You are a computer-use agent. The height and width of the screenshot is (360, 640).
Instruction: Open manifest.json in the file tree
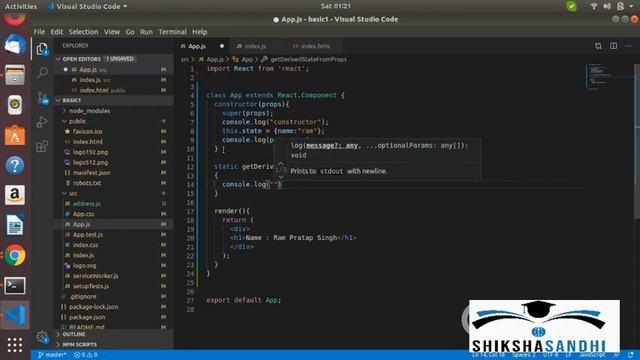click(91, 173)
